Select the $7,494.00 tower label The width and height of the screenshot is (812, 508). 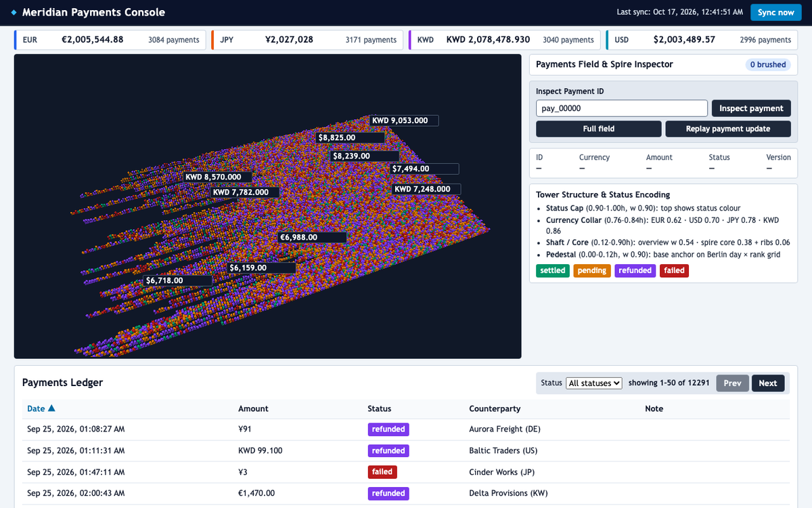pyautogui.click(x=425, y=169)
